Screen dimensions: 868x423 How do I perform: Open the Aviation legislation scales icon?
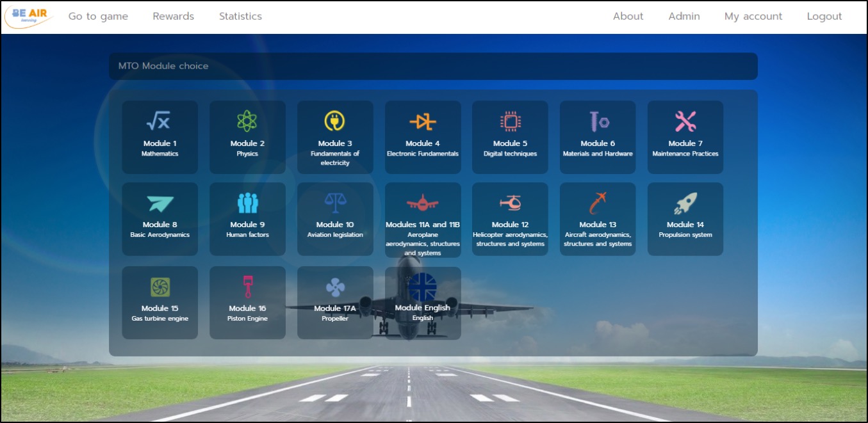pyautogui.click(x=334, y=203)
